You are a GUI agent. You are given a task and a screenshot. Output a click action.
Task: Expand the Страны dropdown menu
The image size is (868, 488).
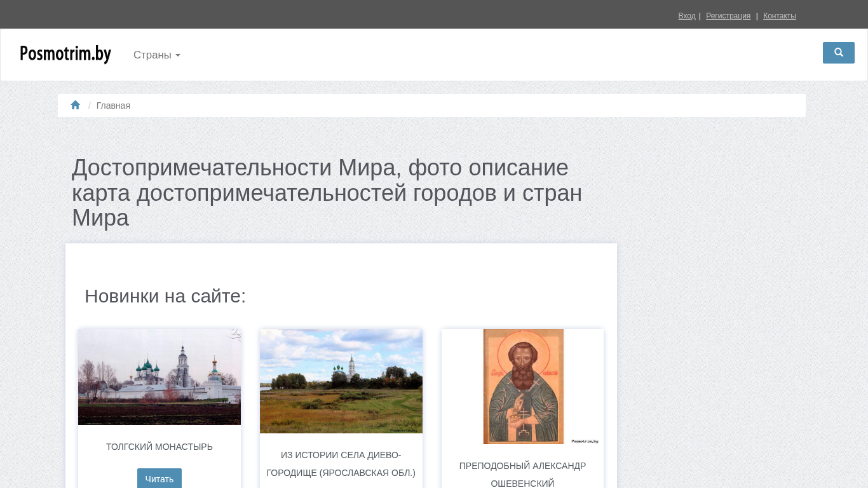pos(157,55)
